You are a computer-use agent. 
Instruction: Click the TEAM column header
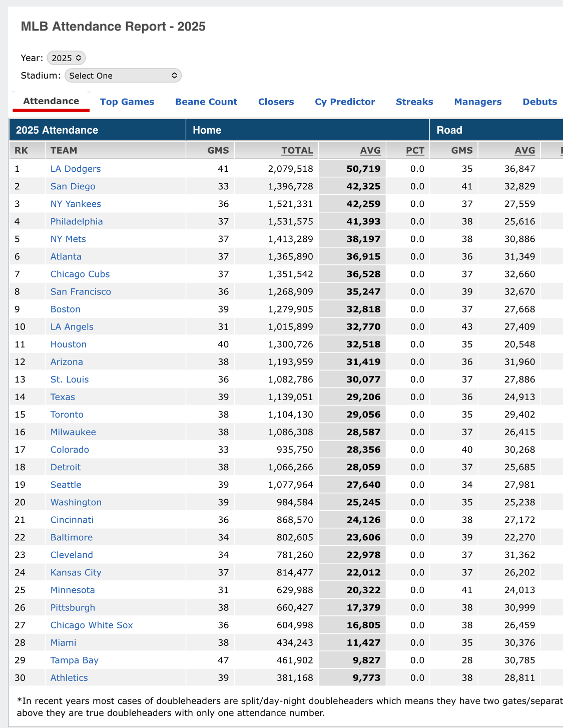64,150
